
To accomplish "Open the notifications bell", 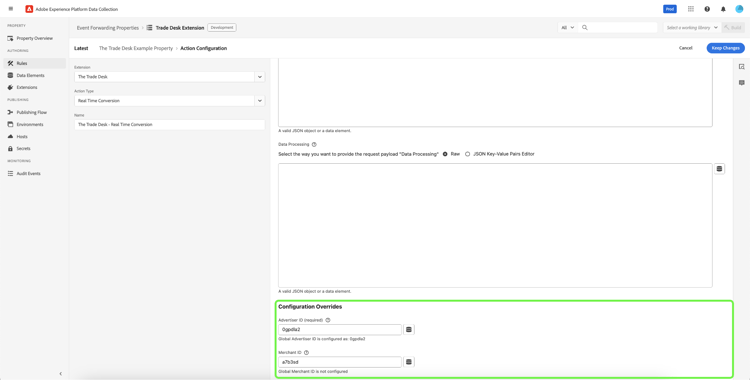I will (x=723, y=9).
